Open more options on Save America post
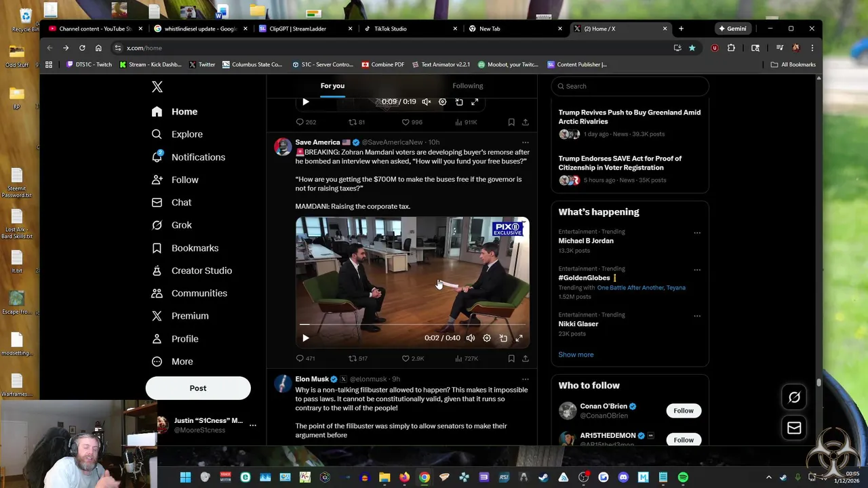The width and height of the screenshot is (868, 488). coord(525,142)
